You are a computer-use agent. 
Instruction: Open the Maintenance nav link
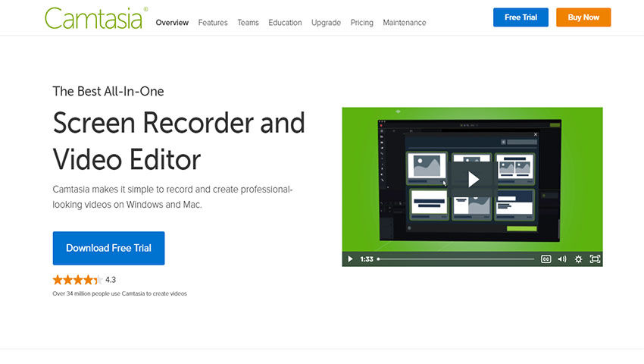point(405,23)
